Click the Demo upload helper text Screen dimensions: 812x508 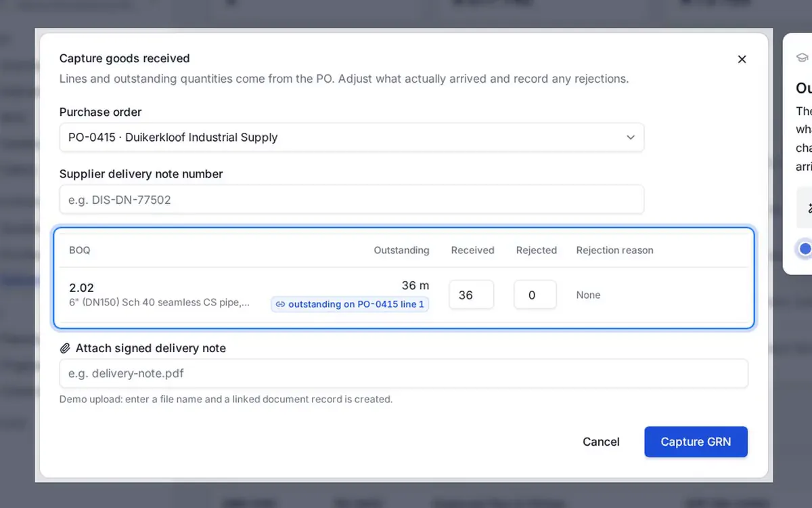click(x=226, y=400)
